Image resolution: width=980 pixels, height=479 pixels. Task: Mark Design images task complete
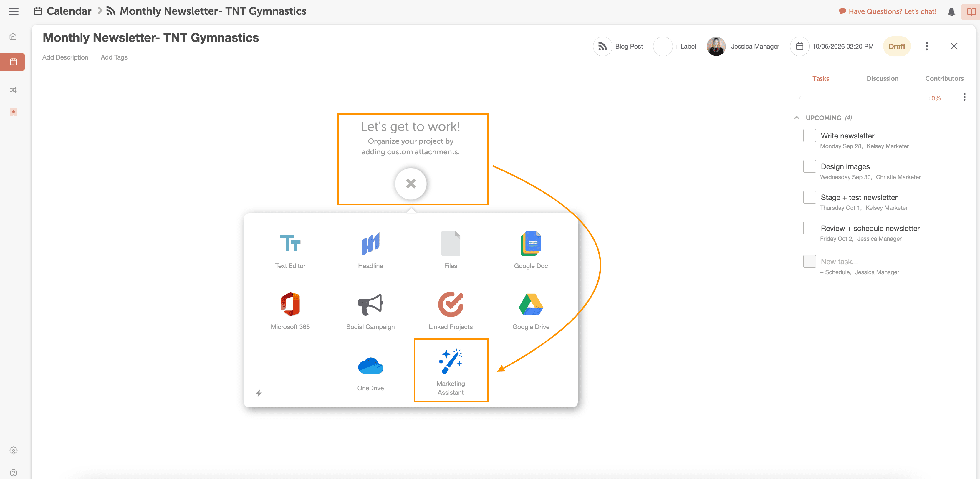tap(809, 166)
